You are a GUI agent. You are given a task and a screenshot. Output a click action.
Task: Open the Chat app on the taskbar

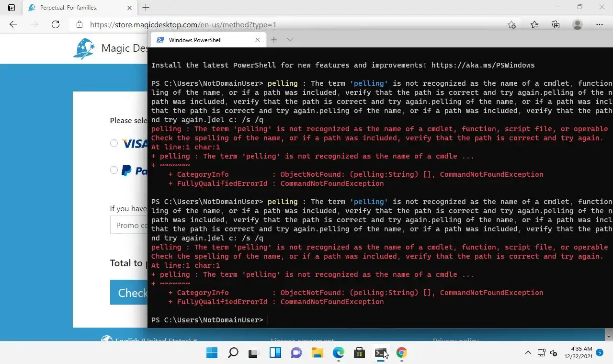296,353
